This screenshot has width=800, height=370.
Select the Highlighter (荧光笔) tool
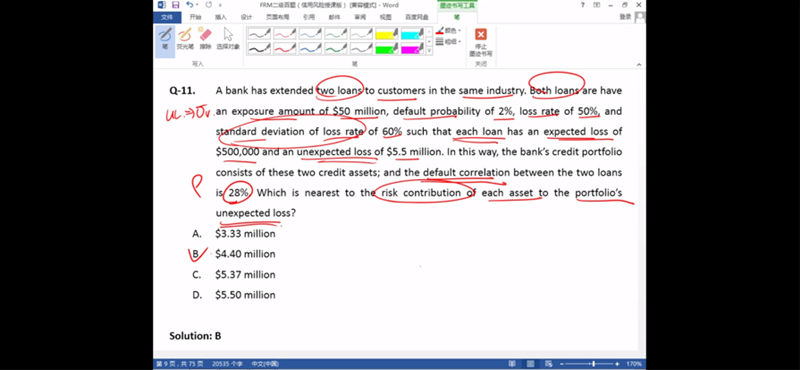[185, 38]
